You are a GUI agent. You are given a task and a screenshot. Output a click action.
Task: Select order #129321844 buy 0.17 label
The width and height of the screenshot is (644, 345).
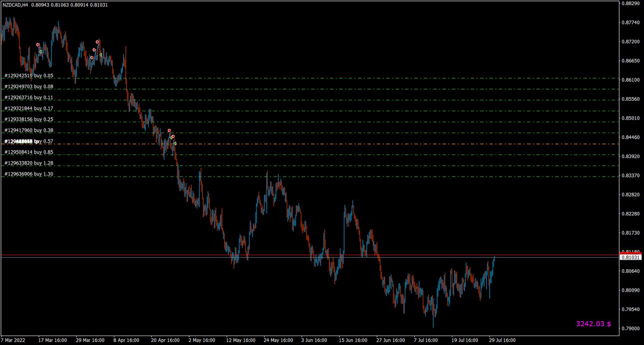tap(29, 109)
